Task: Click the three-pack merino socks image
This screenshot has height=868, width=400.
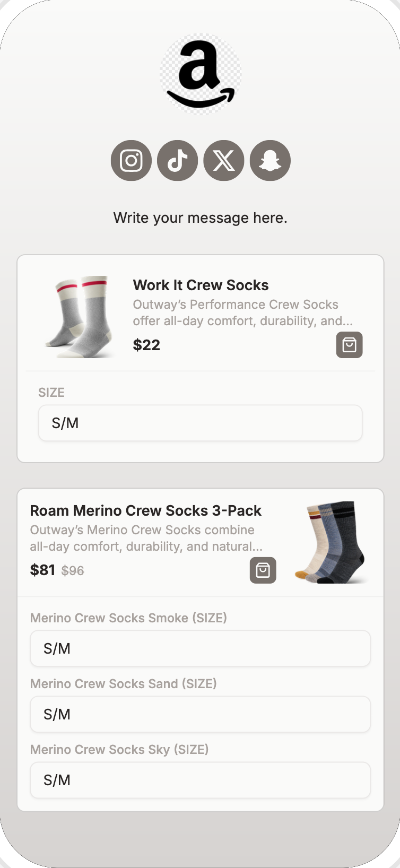Action: [331, 542]
